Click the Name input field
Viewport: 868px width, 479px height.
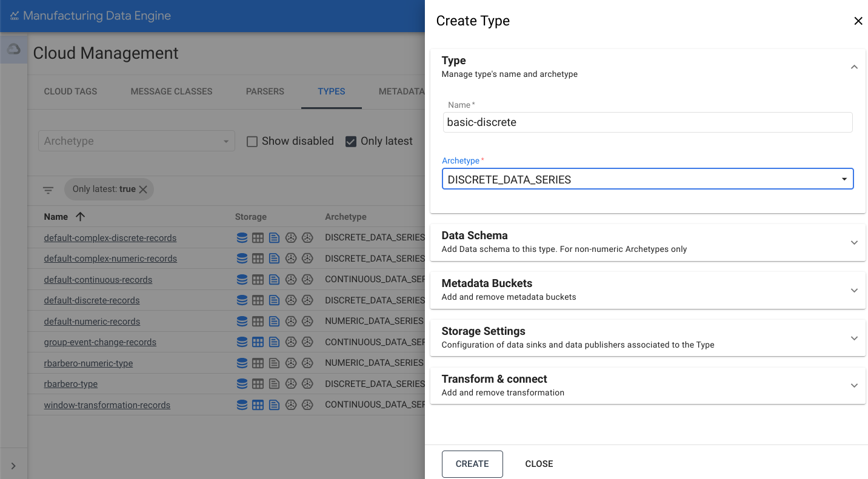pyautogui.click(x=647, y=122)
